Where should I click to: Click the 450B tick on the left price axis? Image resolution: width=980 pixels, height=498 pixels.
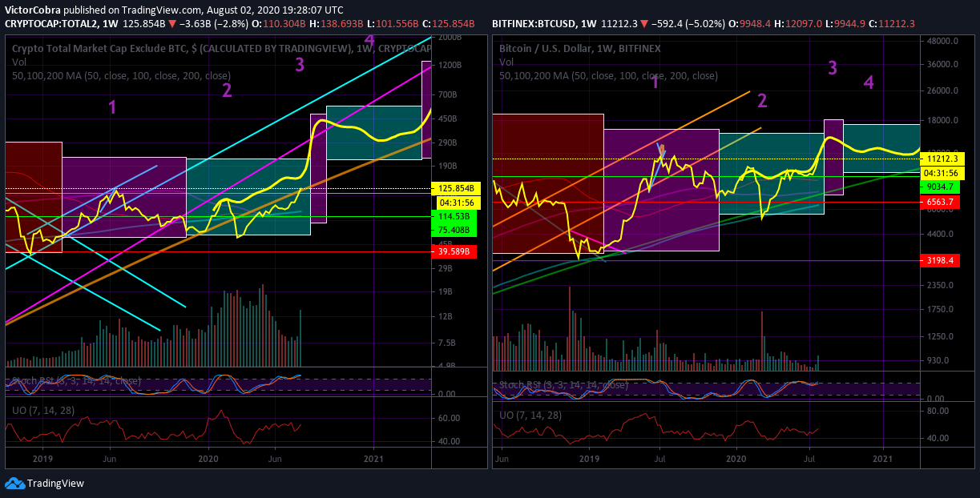point(449,118)
